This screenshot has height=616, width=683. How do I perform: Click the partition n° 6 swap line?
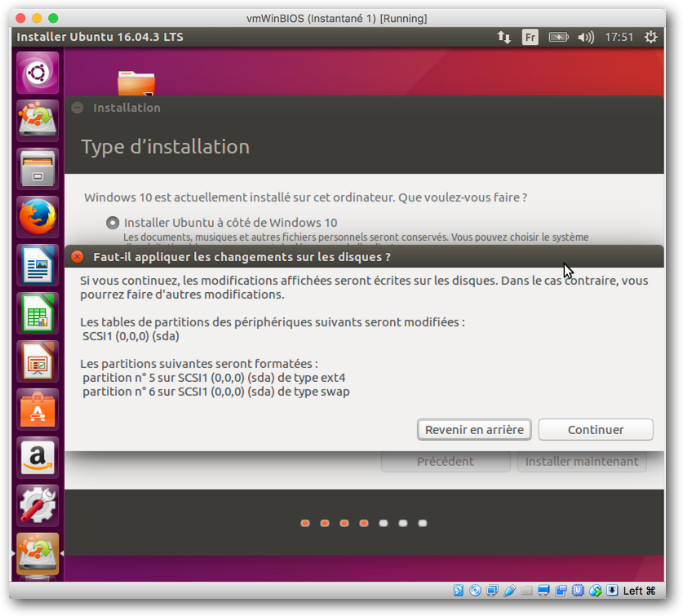216,391
